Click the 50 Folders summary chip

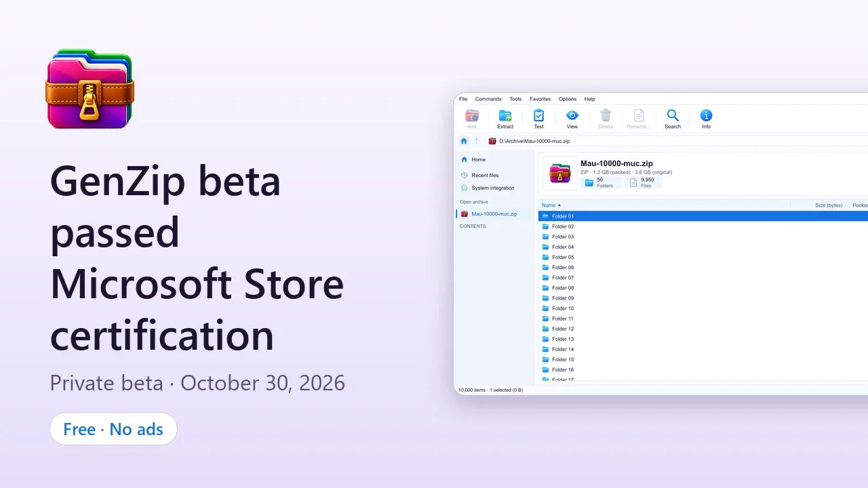[x=601, y=182]
